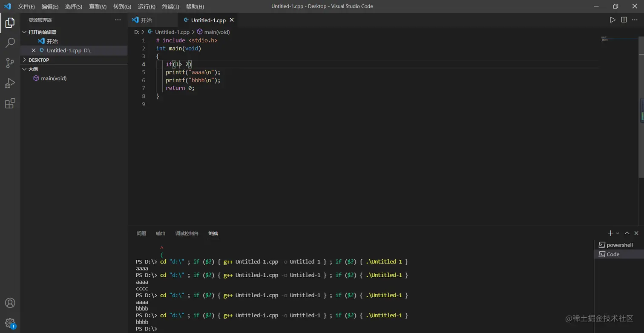Click the editor minimap preview
644x333 pixels.
point(605,39)
